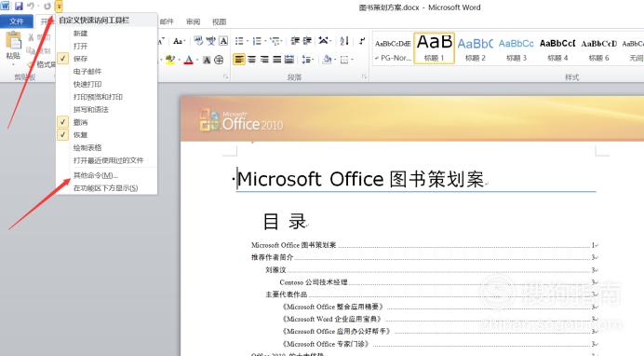Toggle 绘制表格 in the customize menu
Screen dimensions: 644x356
pyautogui.click(x=106, y=148)
